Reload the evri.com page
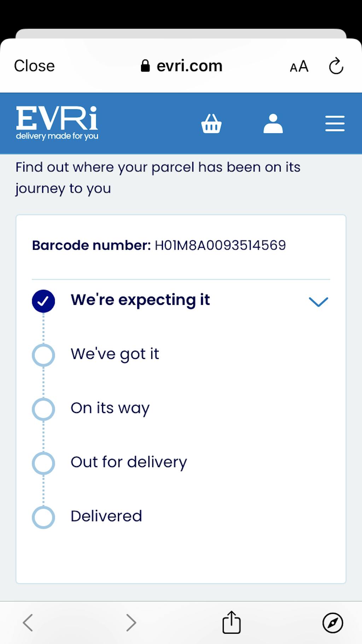This screenshot has width=362, height=644. point(336,66)
